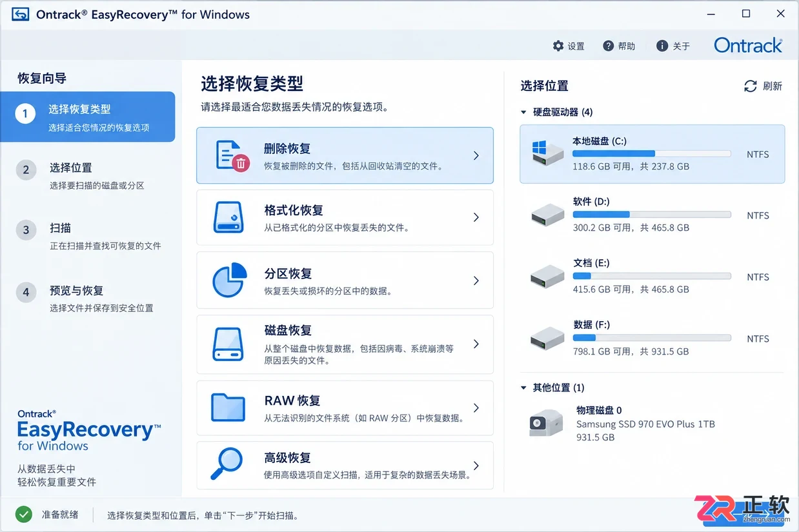The width and height of the screenshot is (799, 532).
Task: Click step number 4 circle
Action: pyautogui.click(x=26, y=293)
